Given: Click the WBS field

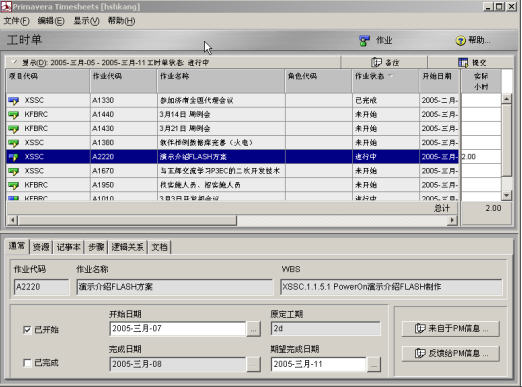Looking at the screenshot, I should pyautogui.click(x=391, y=287).
